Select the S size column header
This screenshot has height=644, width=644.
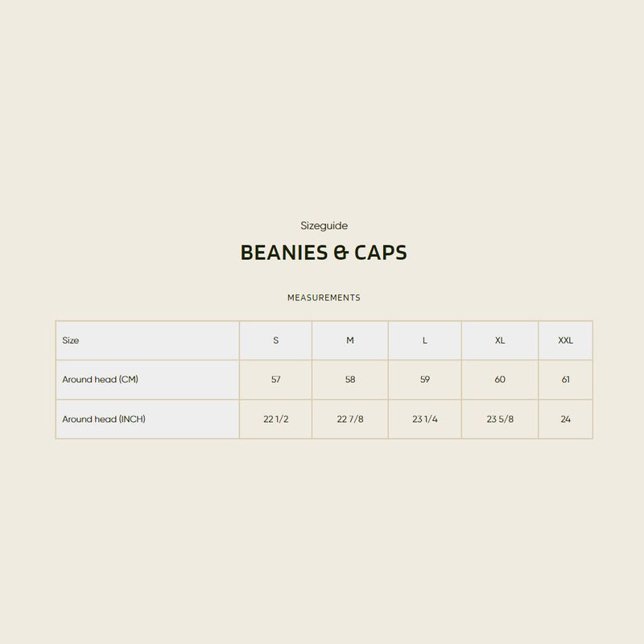pos(275,341)
